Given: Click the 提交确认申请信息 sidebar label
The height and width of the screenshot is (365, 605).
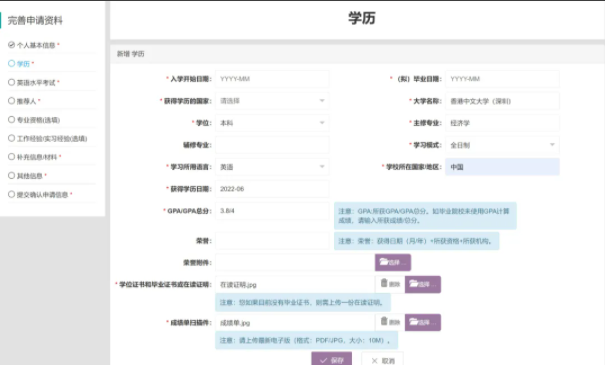Looking at the screenshot, I should pos(42,194).
